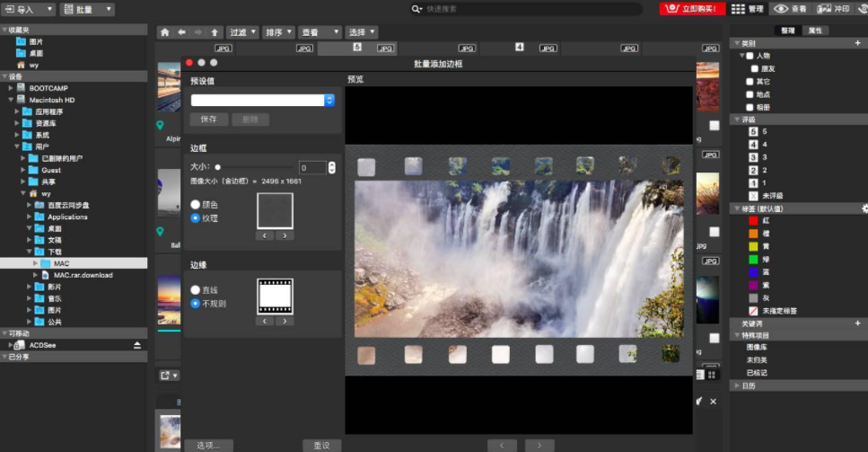Viewport: 868px width, 452px height.
Task: Click the quick search magnifier icon
Action: [416, 9]
